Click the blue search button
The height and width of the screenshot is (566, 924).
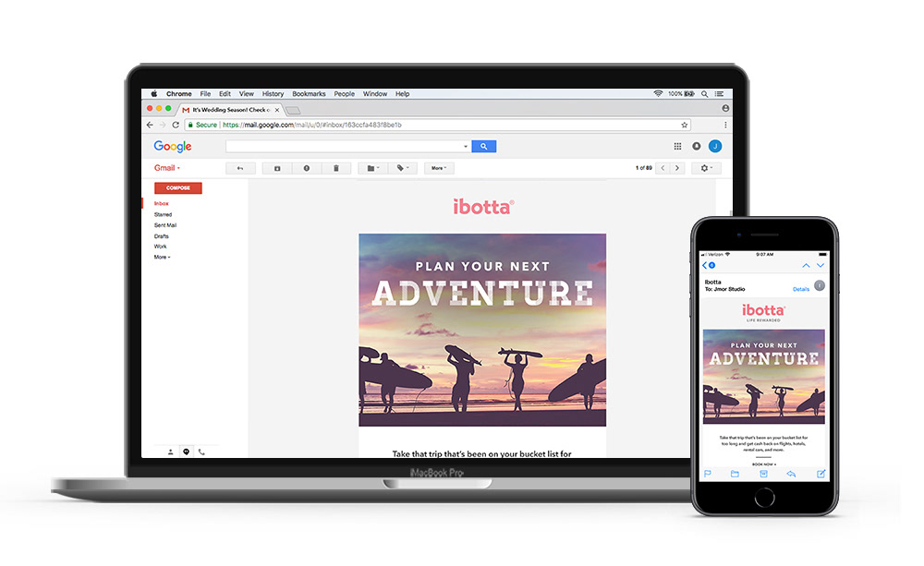[x=484, y=147]
